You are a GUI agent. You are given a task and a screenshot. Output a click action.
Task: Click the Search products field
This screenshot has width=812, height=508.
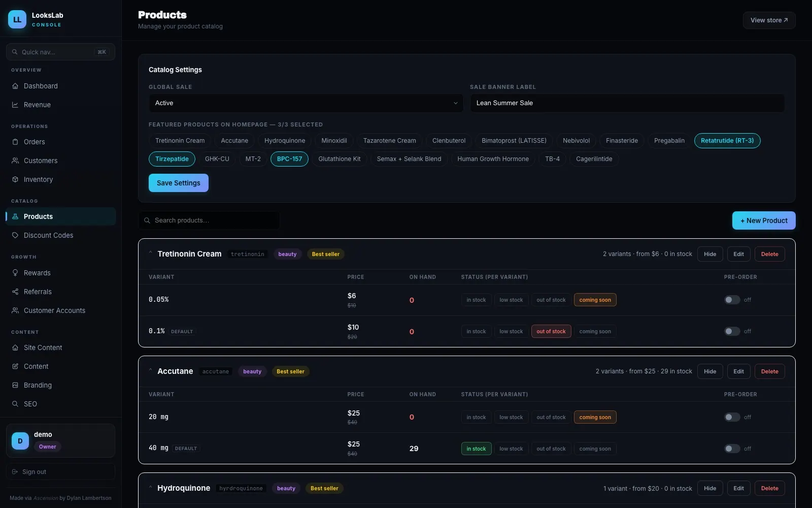click(209, 220)
